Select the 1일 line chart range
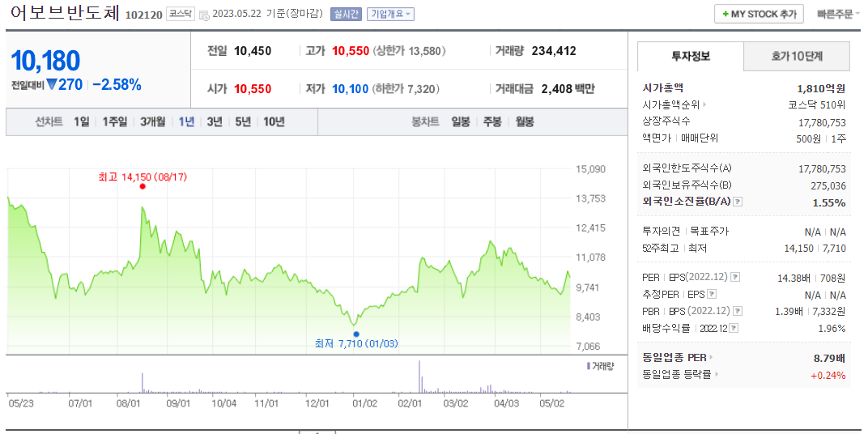 pos(81,121)
